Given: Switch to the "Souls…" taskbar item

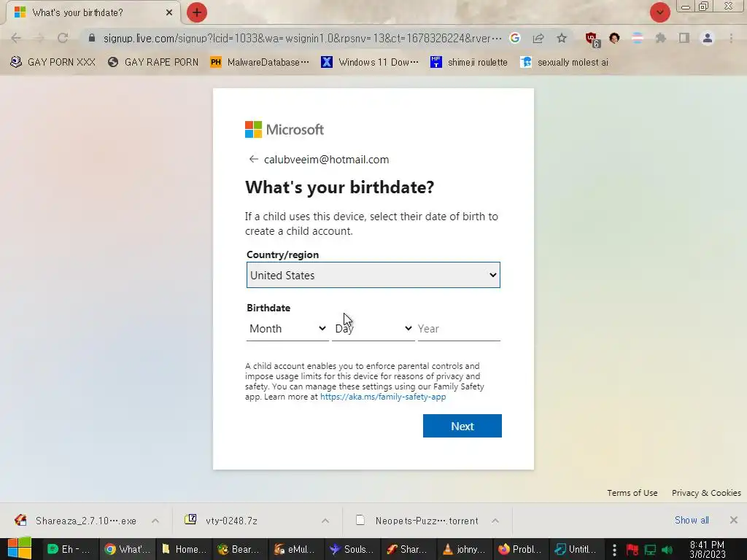Looking at the screenshot, I should pyautogui.click(x=352, y=549).
